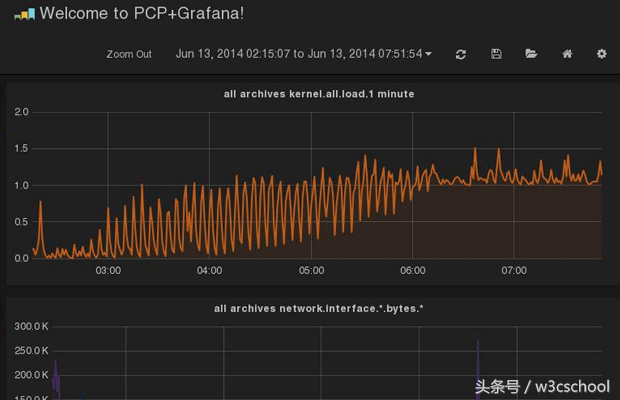Refresh the dashboard with the refresh icon
620x400 pixels.
[461, 54]
